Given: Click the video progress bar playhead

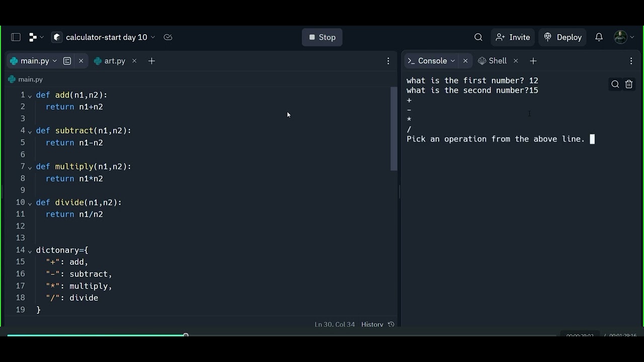Looking at the screenshot, I should pos(186,335).
